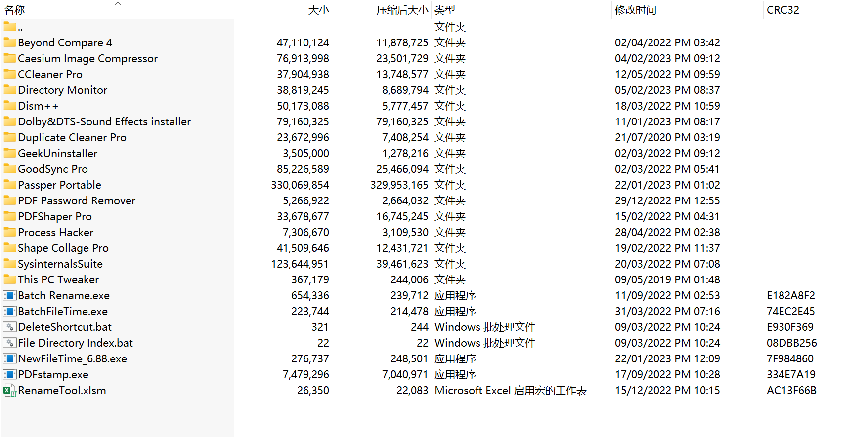Select Dolby&DTS-Sound Effects installer name
Viewport: 868px width, 437px height.
104,122
